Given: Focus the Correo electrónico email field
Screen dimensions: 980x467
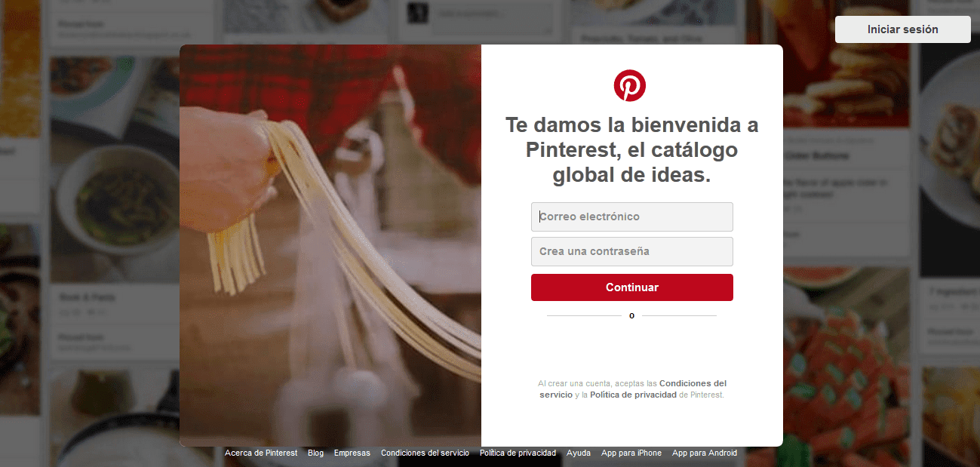Looking at the screenshot, I should coord(632,217).
